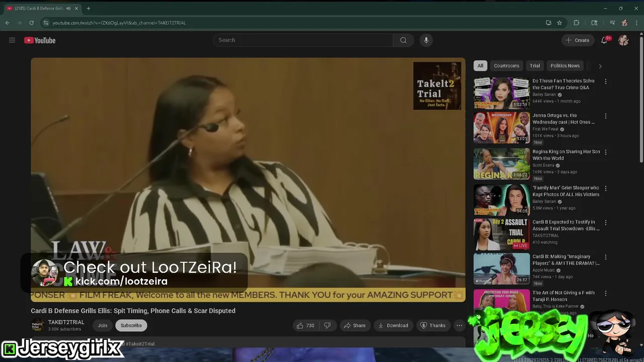
Task: Show more filter chips with arrow
Action: pos(600,66)
